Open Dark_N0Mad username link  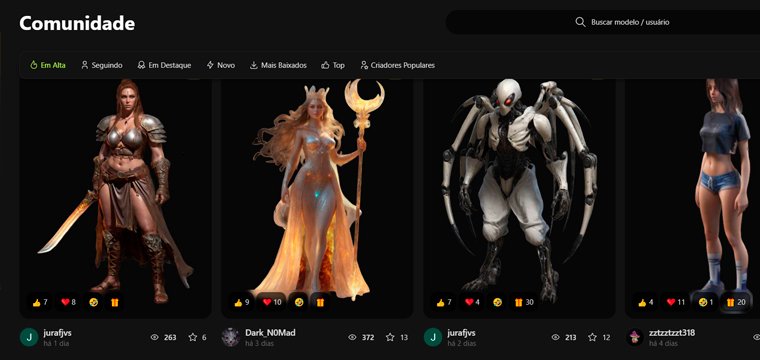(x=270, y=333)
